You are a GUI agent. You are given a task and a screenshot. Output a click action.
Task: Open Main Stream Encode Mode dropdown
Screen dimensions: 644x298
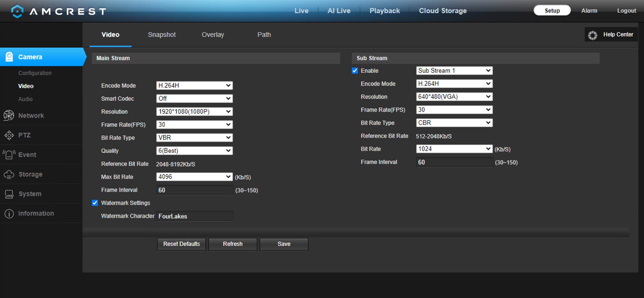tap(194, 85)
